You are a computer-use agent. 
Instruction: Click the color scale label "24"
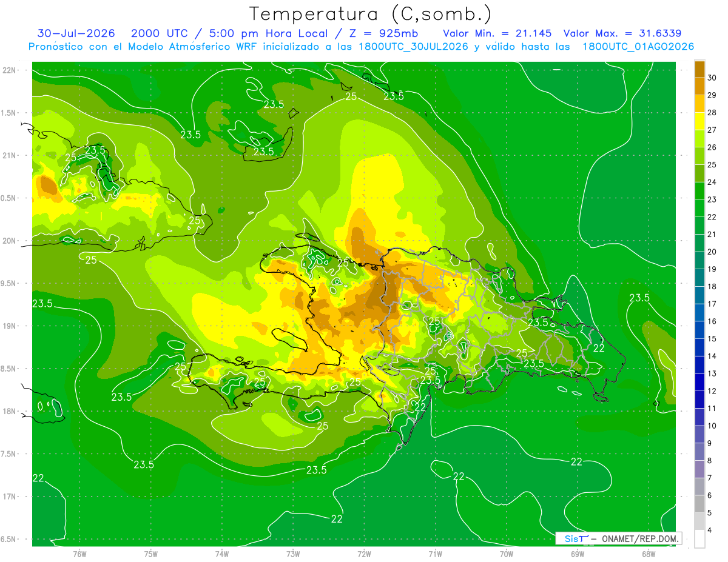pyautogui.click(x=712, y=182)
